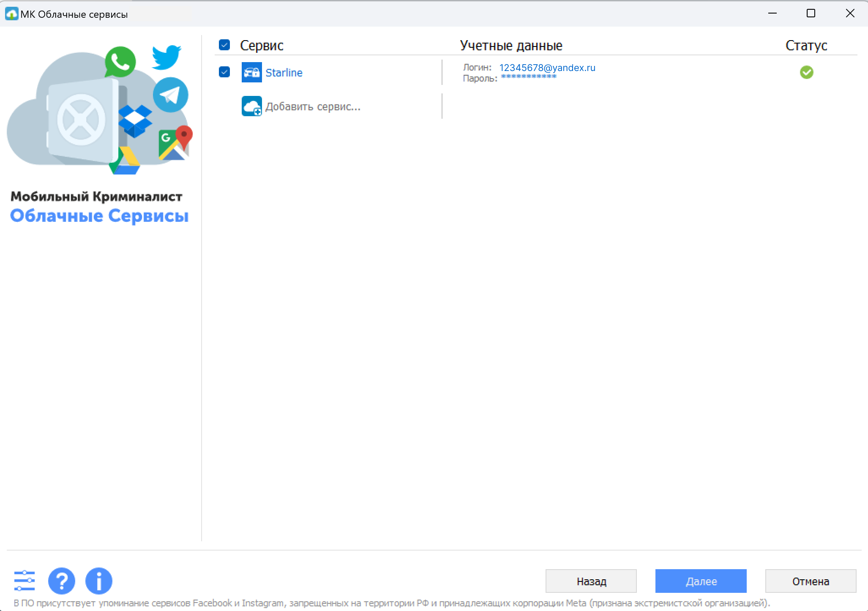Click the green status checkmark icon
This screenshot has height=611, width=868.
(x=806, y=72)
